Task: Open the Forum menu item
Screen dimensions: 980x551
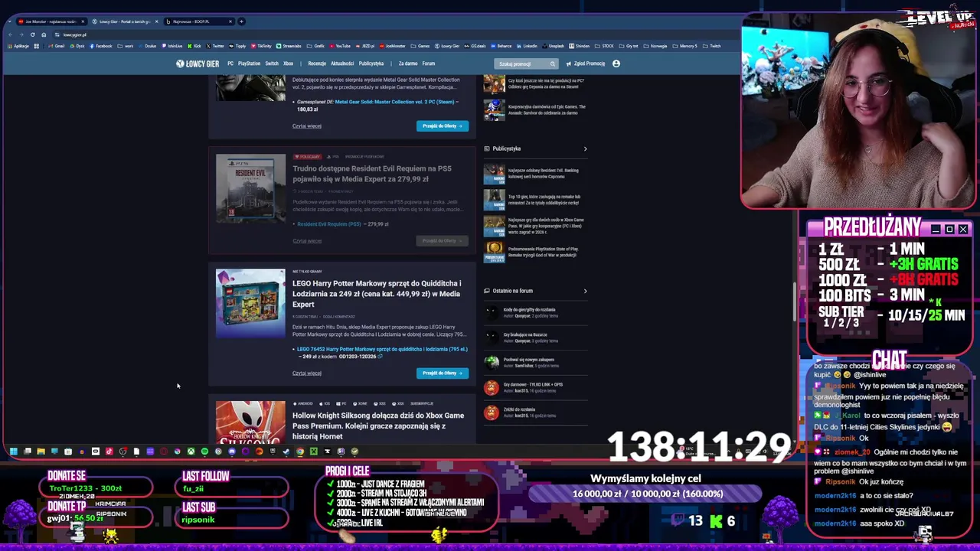Action: click(429, 64)
